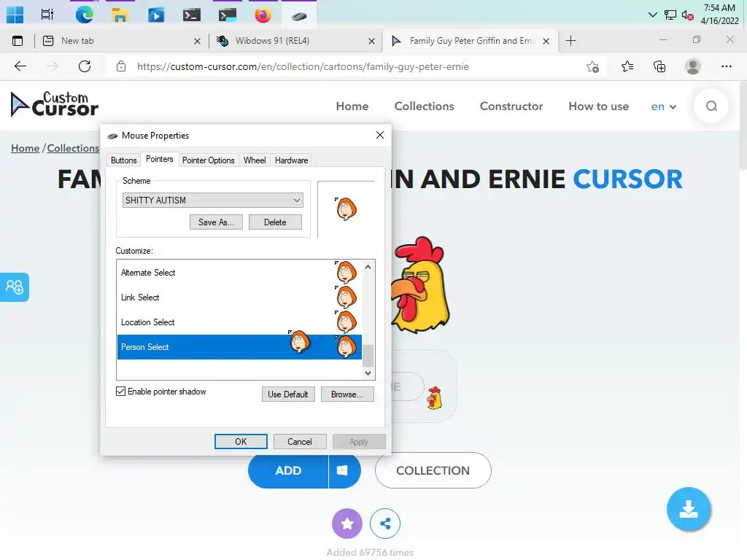
Task: Click the Custom Cursor logo
Action: tap(54, 104)
